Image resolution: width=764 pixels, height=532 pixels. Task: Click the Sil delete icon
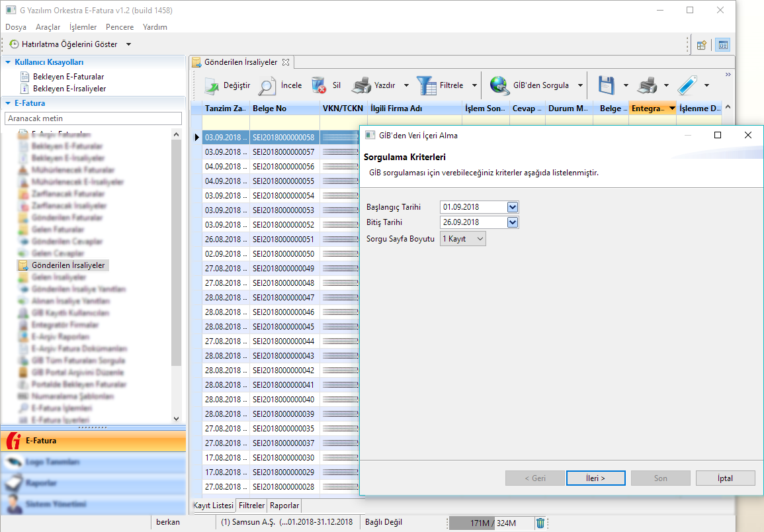tap(319, 85)
